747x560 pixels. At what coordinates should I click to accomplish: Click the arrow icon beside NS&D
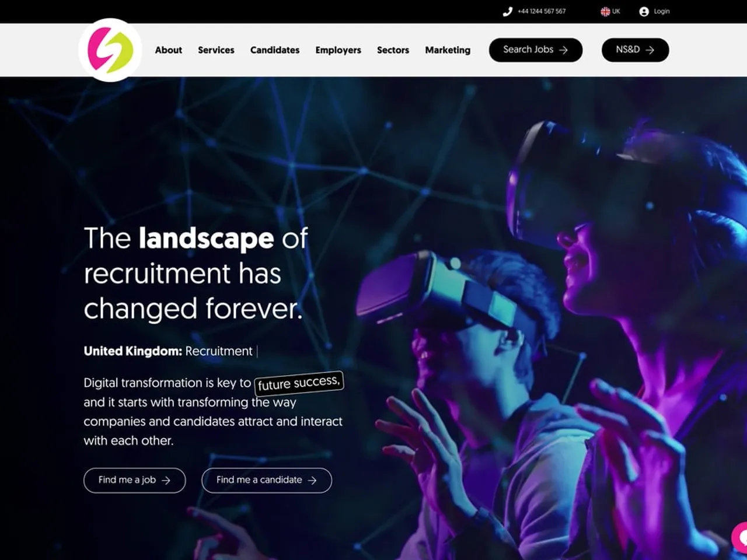click(650, 50)
